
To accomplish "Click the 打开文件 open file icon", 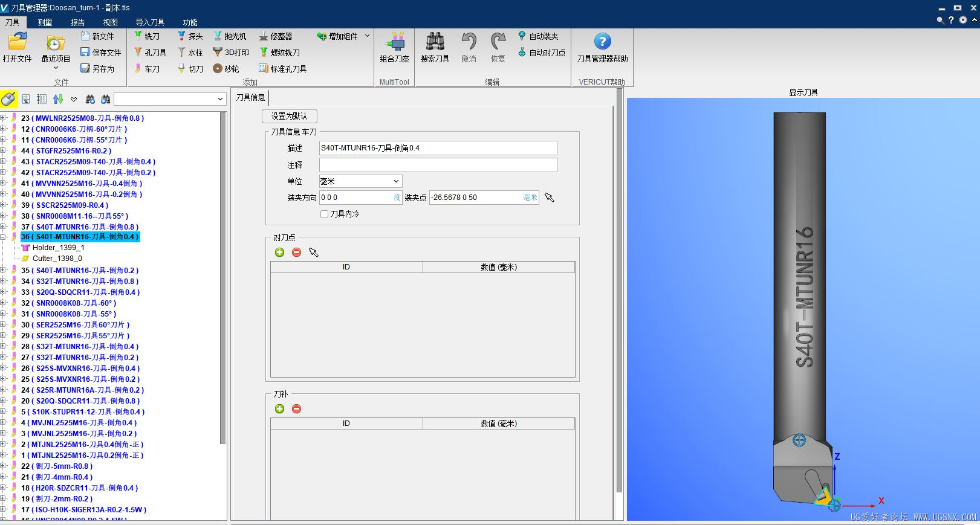I will click(x=17, y=42).
